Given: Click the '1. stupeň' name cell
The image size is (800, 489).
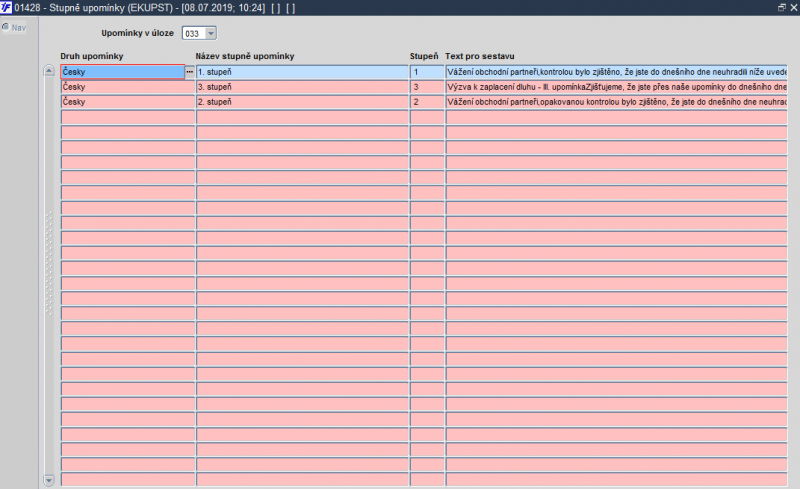Looking at the screenshot, I should point(303,72).
